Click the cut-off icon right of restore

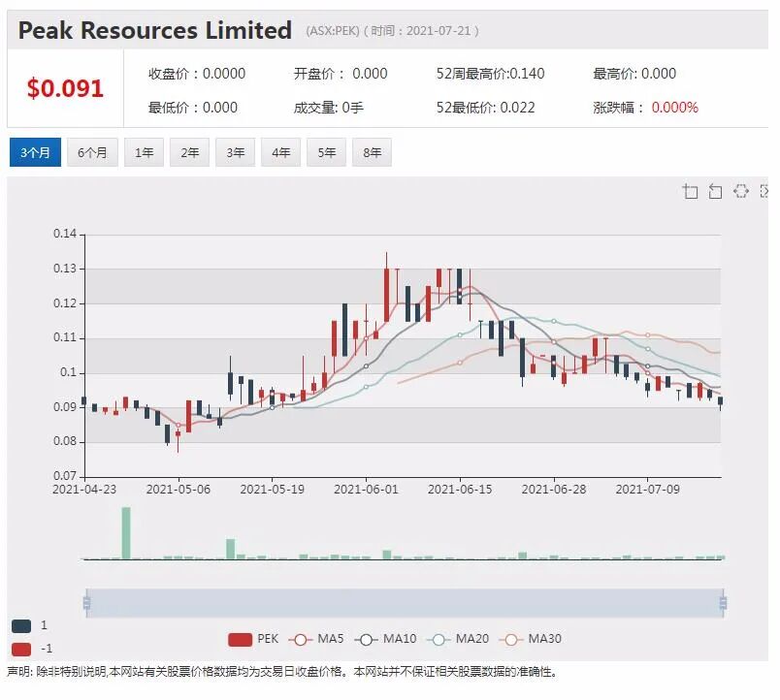tap(764, 191)
